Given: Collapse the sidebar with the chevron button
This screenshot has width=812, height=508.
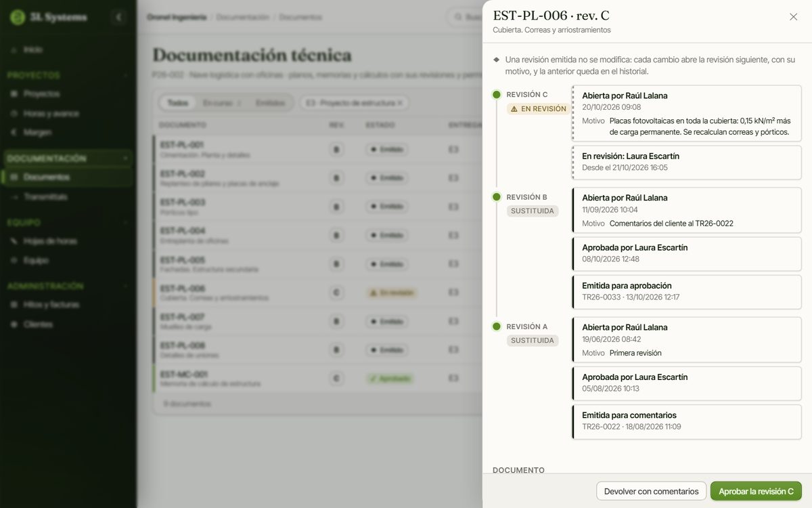Looking at the screenshot, I should 119,18.
